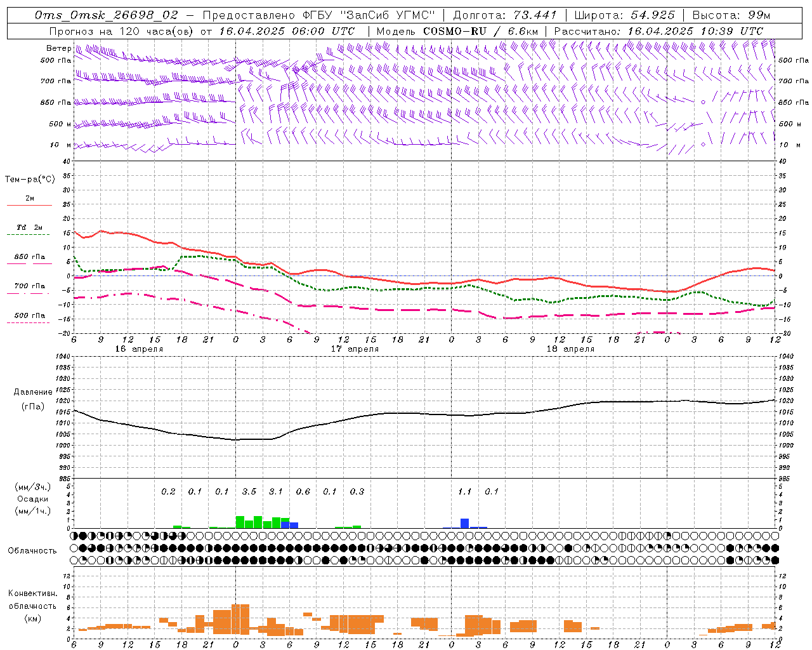Screen dimensions: 812x650
Task: Click the 700 гПа temperature legend entry
Action: pyautogui.click(x=30, y=286)
